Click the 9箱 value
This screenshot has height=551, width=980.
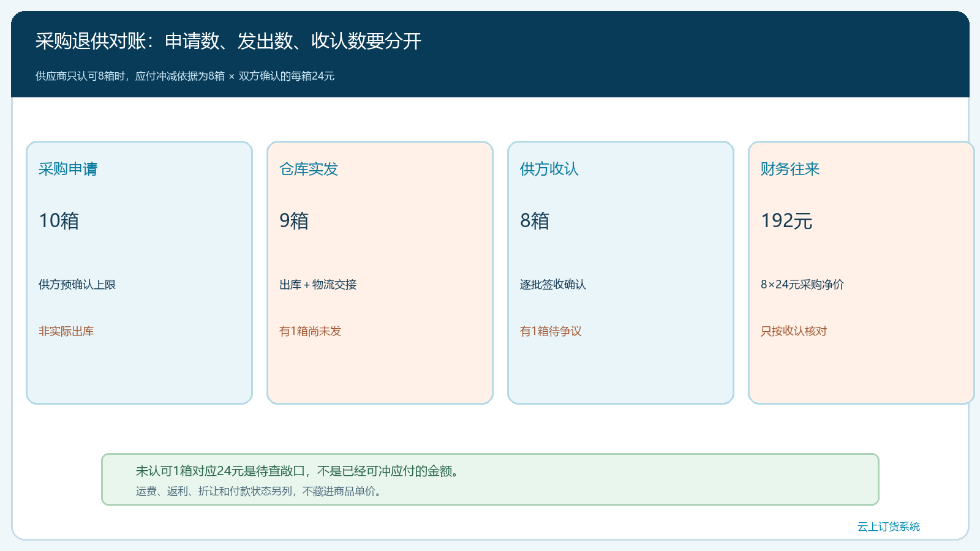click(x=294, y=220)
